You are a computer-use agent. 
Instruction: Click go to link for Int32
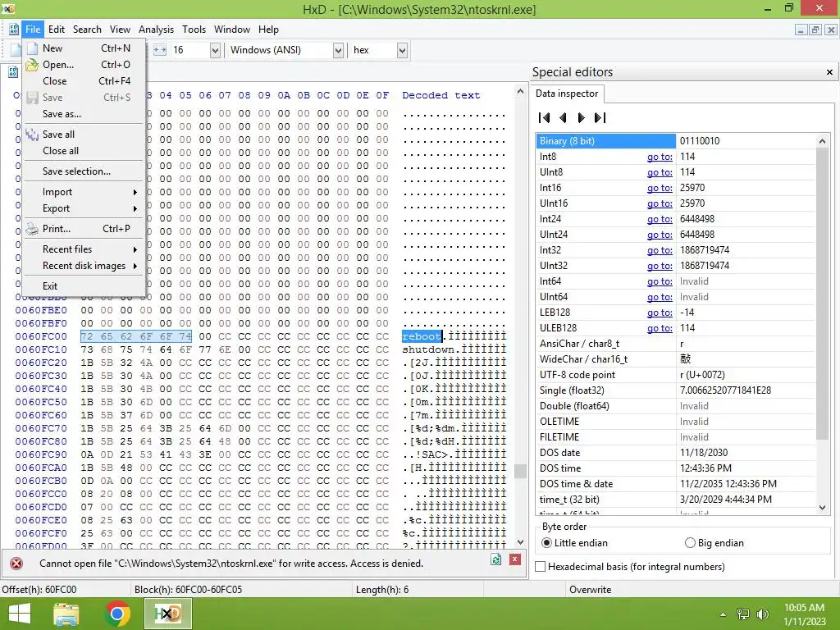coord(660,250)
